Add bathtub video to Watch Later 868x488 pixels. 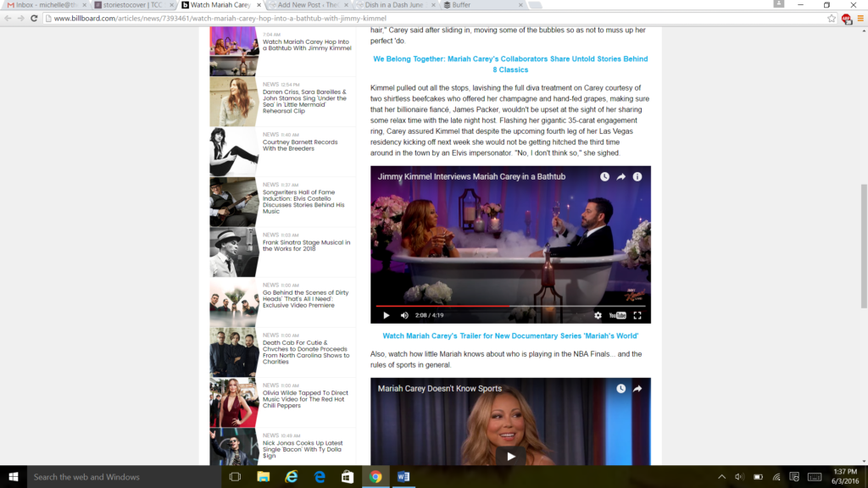coord(604,177)
